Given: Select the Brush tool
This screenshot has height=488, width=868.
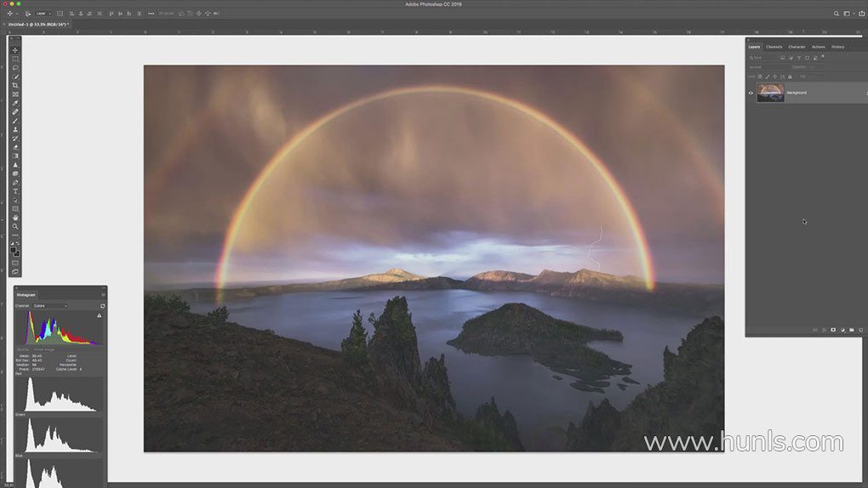Looking at the screenshot, I should click(15, 122).
